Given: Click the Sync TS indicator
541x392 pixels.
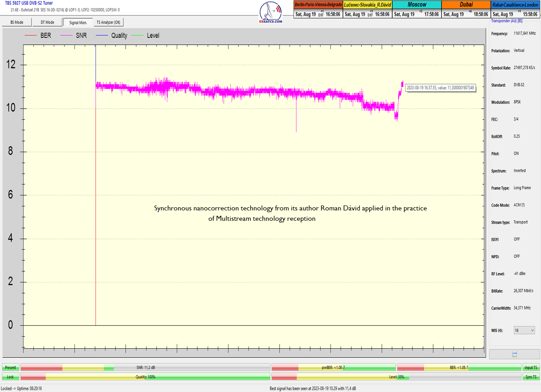Looking at the screenshot, I should (531, 377).
